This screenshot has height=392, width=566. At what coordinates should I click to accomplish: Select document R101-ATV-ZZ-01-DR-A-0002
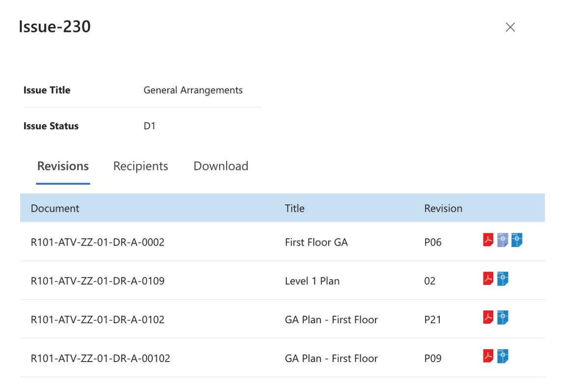97,242
